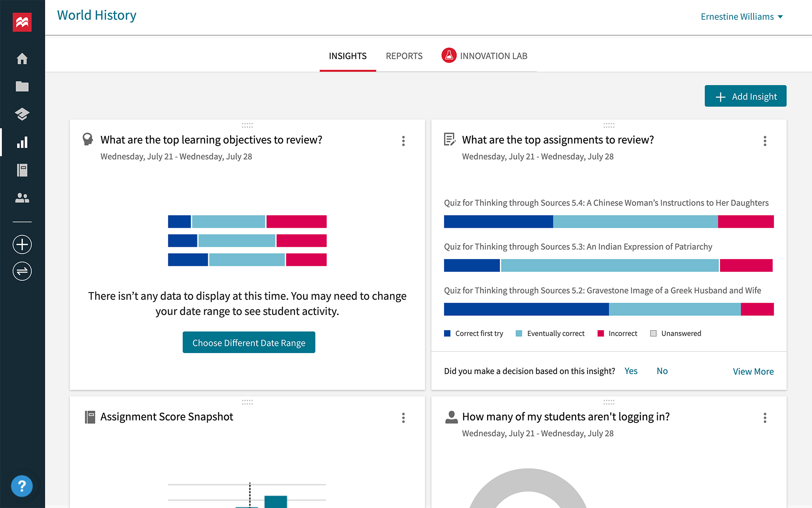Click the People/Students icon

click(x=22, y=198)
